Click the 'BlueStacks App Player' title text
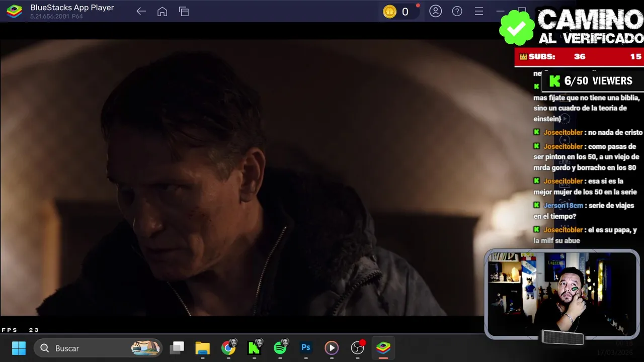This screenshot has width=644, height=362. [72, 8]
